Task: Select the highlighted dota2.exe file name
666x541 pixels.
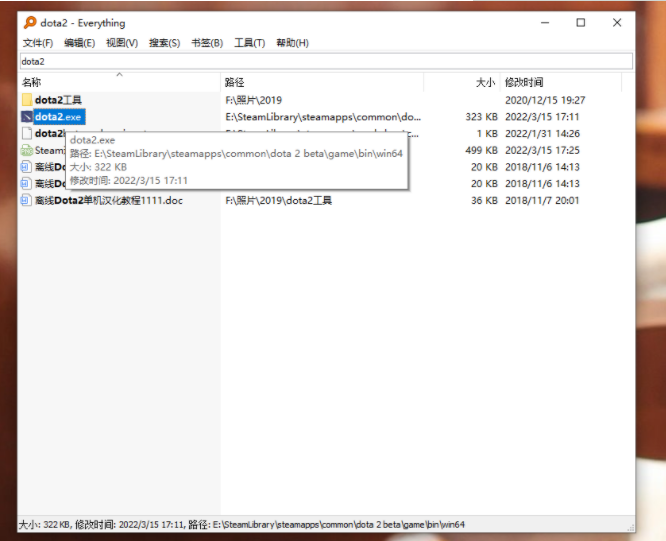Action: click(x=59, y=117)
